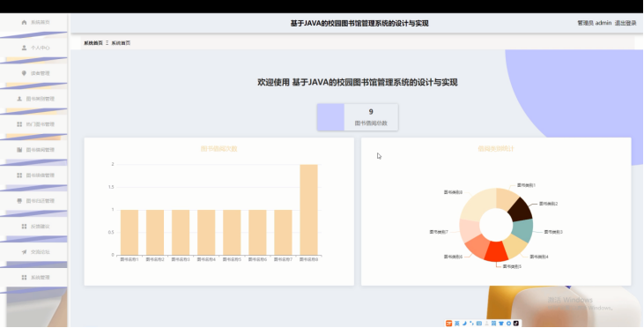Toggle the 英 language mode icon
This screenshot has width=644, height=328.
(456, 324)
